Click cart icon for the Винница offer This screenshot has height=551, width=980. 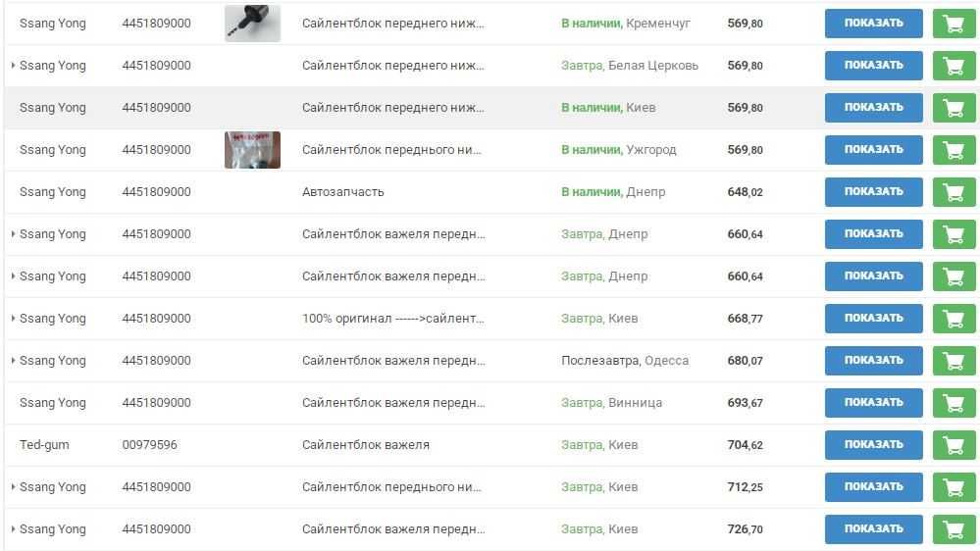pyautogui.click(x=954, y=403)
